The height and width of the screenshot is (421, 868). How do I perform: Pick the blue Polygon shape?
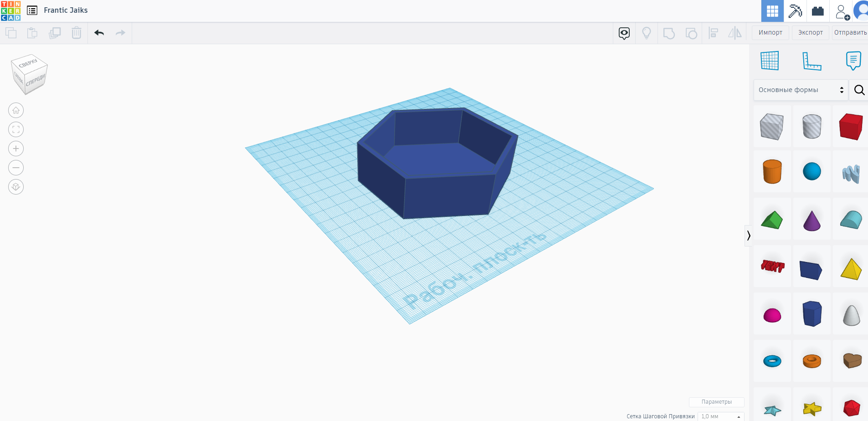point(812,313)
